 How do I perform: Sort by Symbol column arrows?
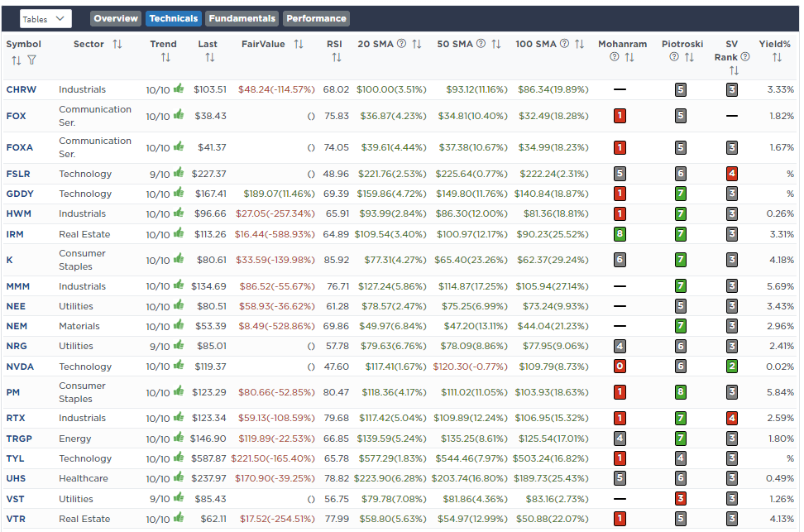17,60
